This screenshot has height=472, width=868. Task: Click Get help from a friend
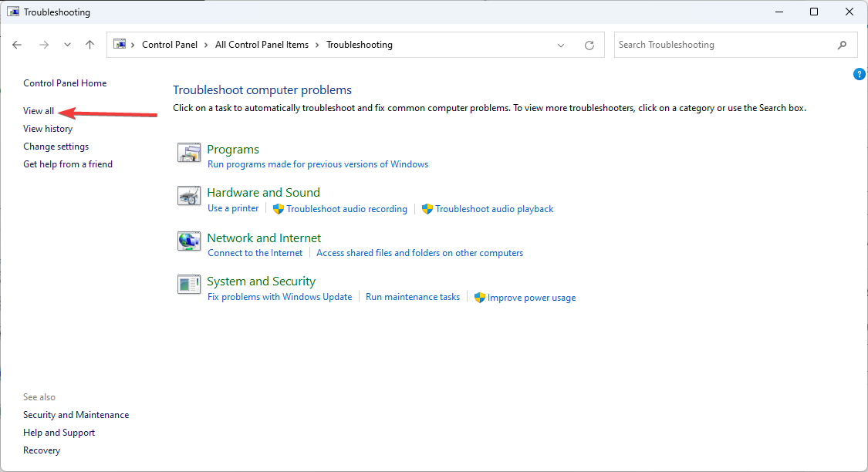point(68,164)
